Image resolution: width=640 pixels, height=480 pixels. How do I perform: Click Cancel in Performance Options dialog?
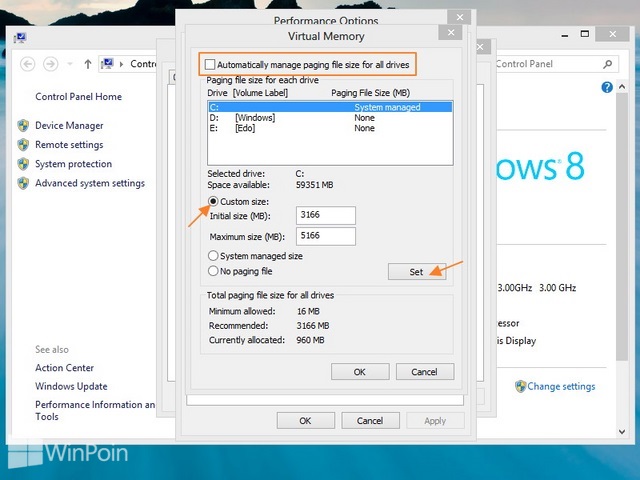click(x=370, y=421)
